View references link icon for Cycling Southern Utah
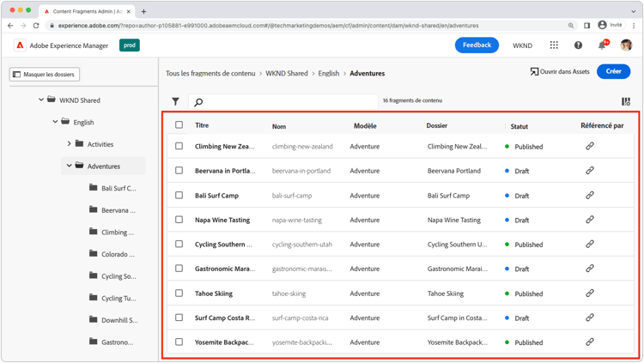 [590, 244]
